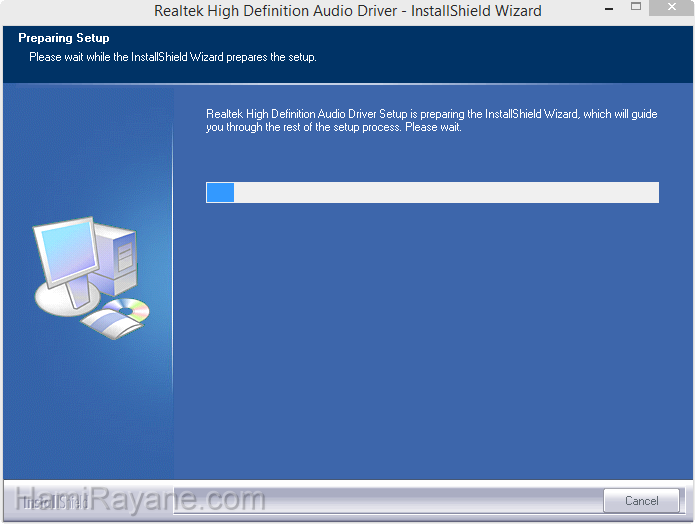Click the 'Realtek High Definition Audio Driver Setup is preparing' paragraph
Viewport: 695px width, 524px height.
[x=432, y=121]
